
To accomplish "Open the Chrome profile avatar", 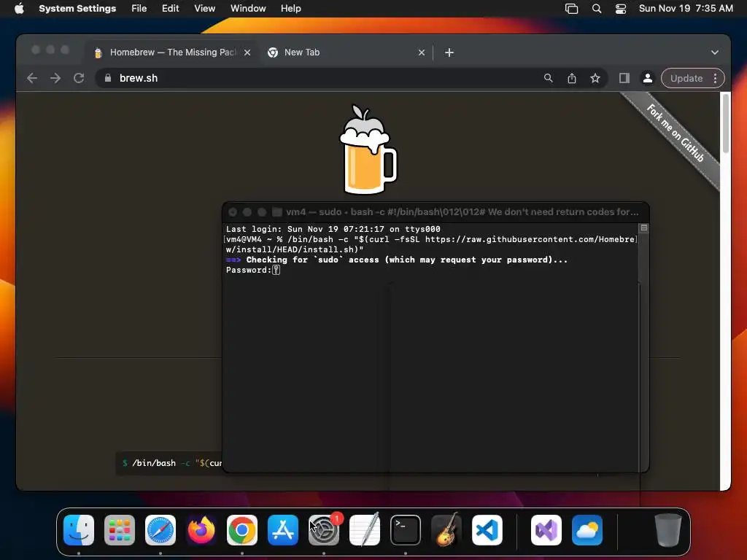I will click(x=648, y=78).
